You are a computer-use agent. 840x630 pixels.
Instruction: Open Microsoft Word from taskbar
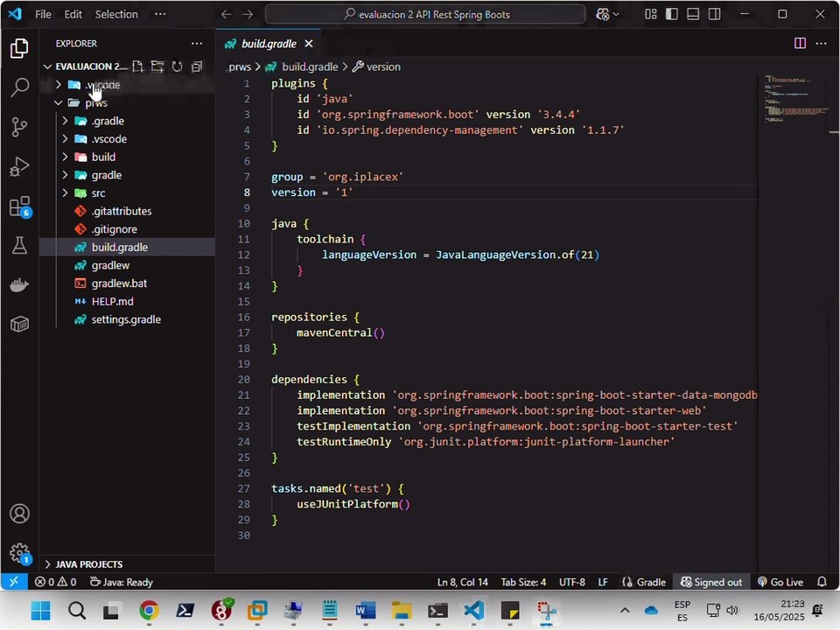(x=366, y=610)
